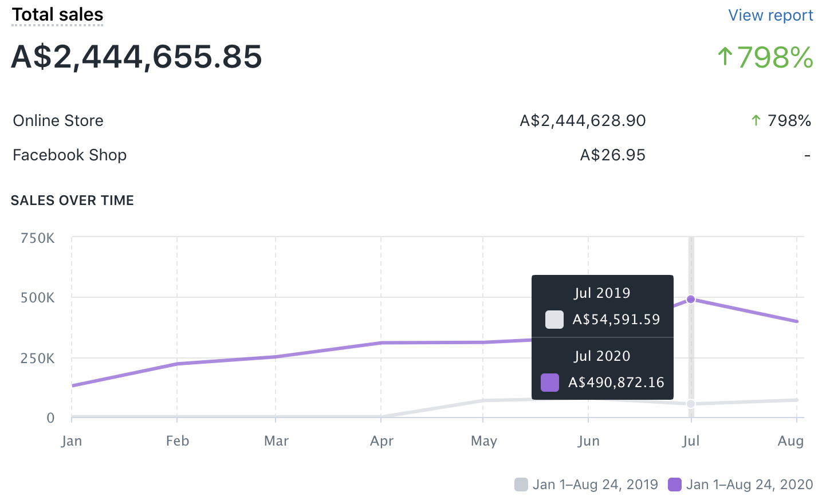Click the A$2,444,628.90 Online Store amount
826x504 pixels.
583,121
